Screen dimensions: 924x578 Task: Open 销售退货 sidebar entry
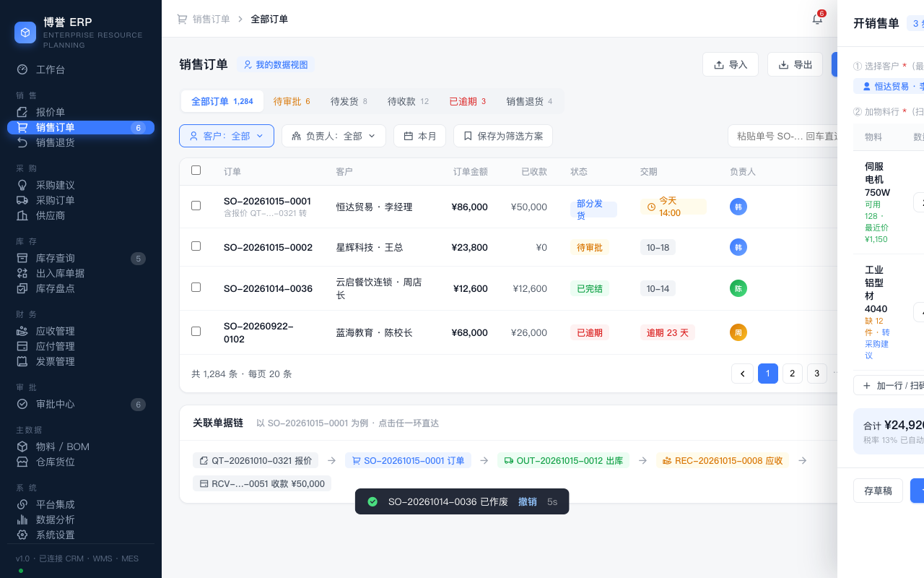pos(81,142)
